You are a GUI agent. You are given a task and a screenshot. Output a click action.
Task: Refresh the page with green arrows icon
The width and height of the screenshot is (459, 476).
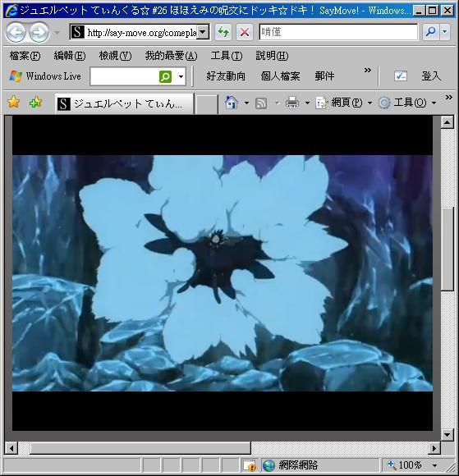tap(223, 32)
